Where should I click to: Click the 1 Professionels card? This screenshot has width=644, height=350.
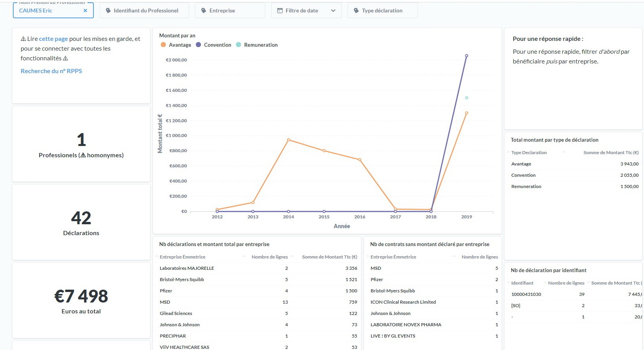pyautogui.click(x=81, y=144)
